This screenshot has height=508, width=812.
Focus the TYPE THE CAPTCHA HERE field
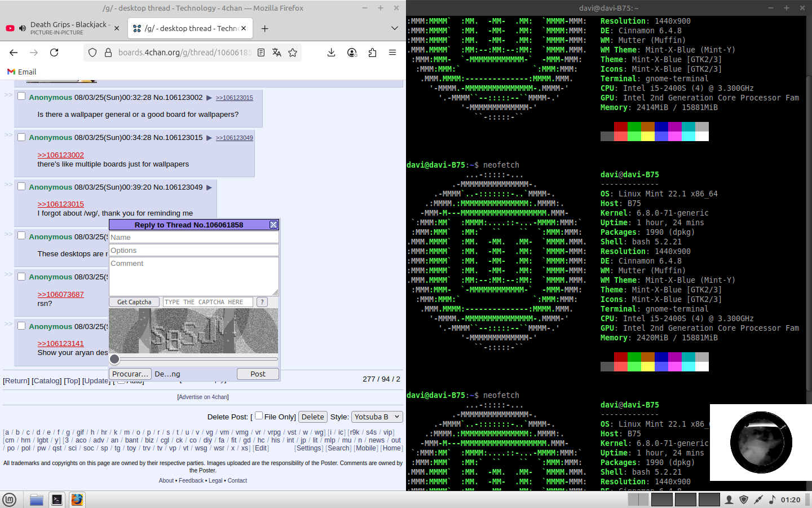tap(208, 302)
